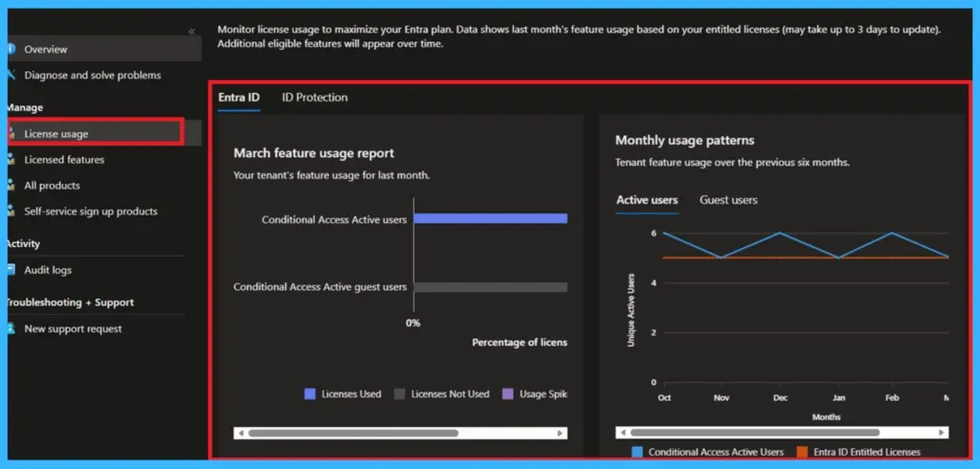Click the Dec label on the months axis
This screenshot has height=469, width=980.
[x=780, y=398]
